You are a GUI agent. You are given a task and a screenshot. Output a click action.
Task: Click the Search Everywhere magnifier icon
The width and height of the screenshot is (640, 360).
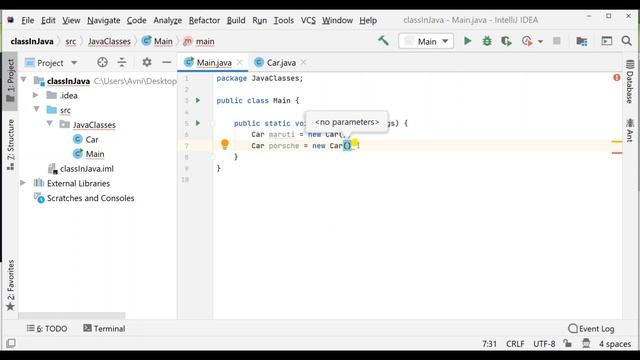tap(626, 41)
